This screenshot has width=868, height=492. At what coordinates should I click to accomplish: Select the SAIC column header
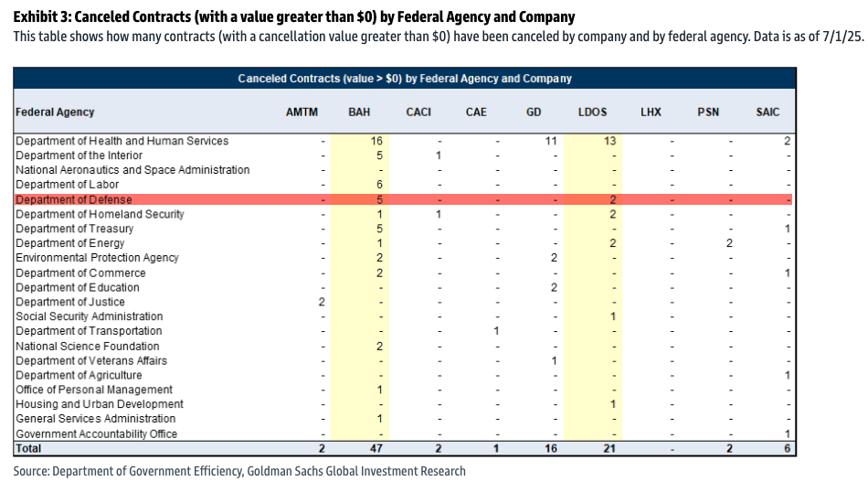point(767,112)
